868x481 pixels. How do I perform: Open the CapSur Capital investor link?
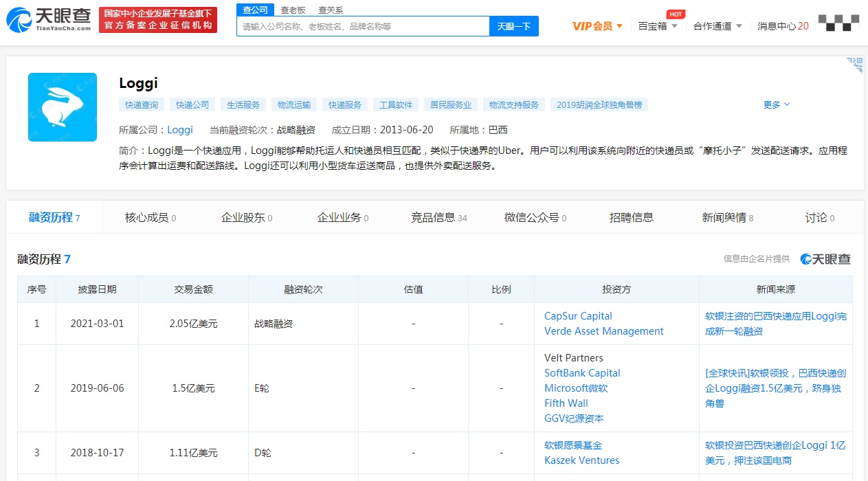coord(578,316)
